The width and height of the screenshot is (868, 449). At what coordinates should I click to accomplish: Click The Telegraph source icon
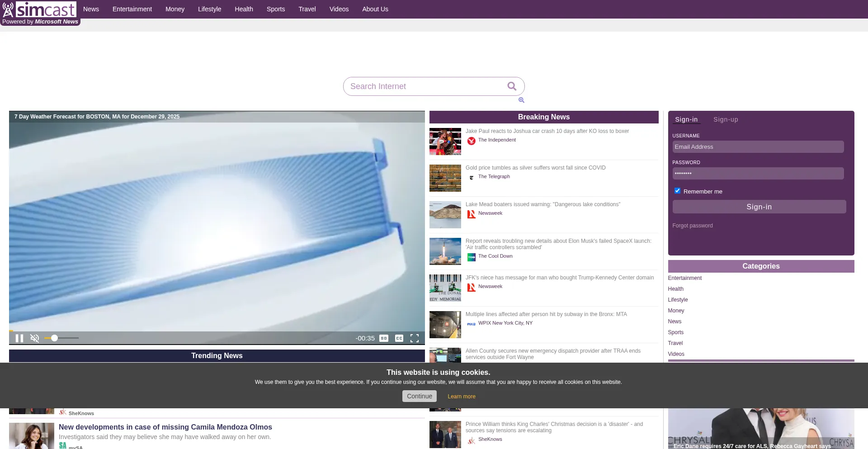tap(472, 178)
